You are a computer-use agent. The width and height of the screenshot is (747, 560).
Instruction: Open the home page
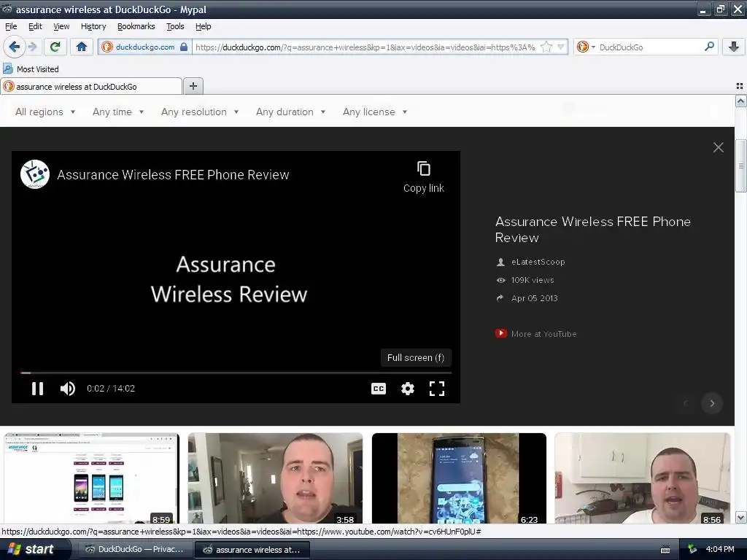pos(82,47)
